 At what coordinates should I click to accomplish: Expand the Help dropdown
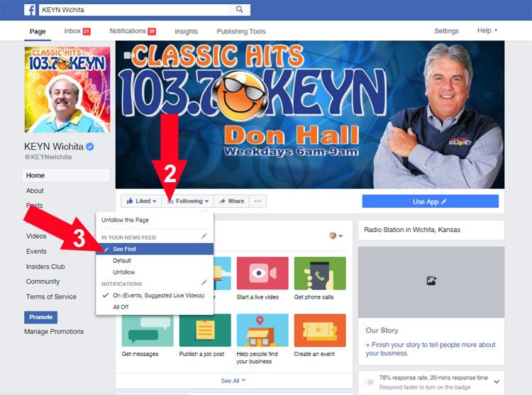[x=487, y=30]
